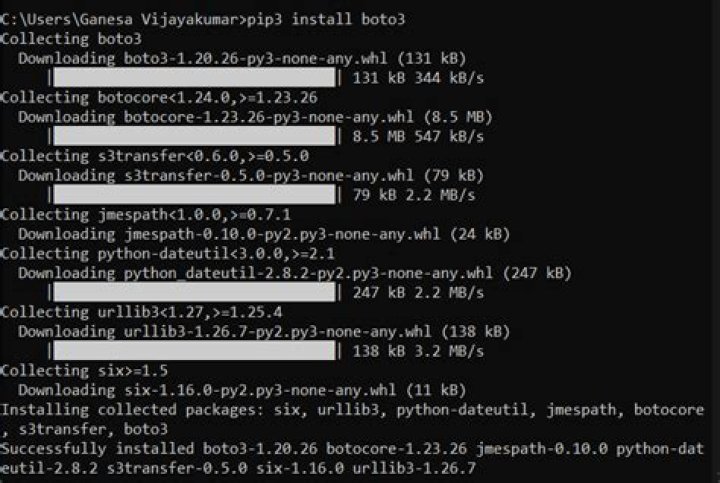This screenshot has width=720, height=483.
Task: Click the botocore download progress bar
Action: coord(194,136)
